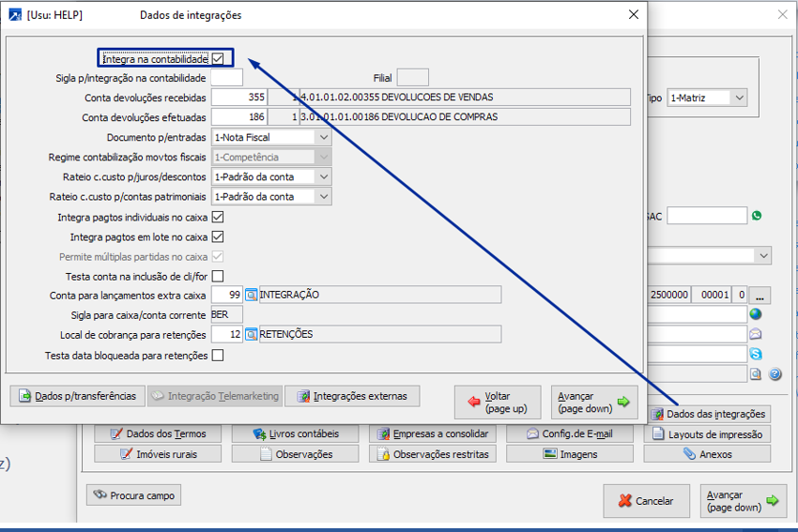Viewport: 798px width, 532px height.
Task: Click Local de cobrança field with 12
Action: pyautogui.click(x=227, y=335)
